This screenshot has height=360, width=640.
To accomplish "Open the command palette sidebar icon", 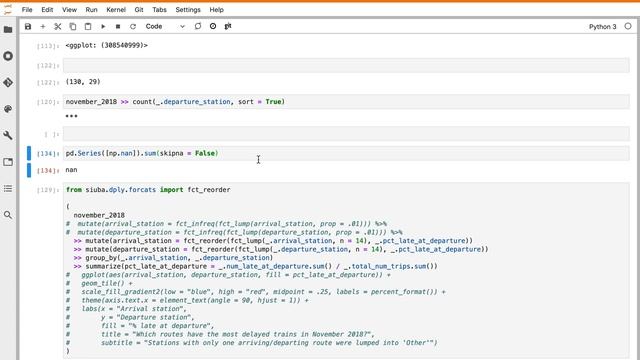I will tap(8, 109).
